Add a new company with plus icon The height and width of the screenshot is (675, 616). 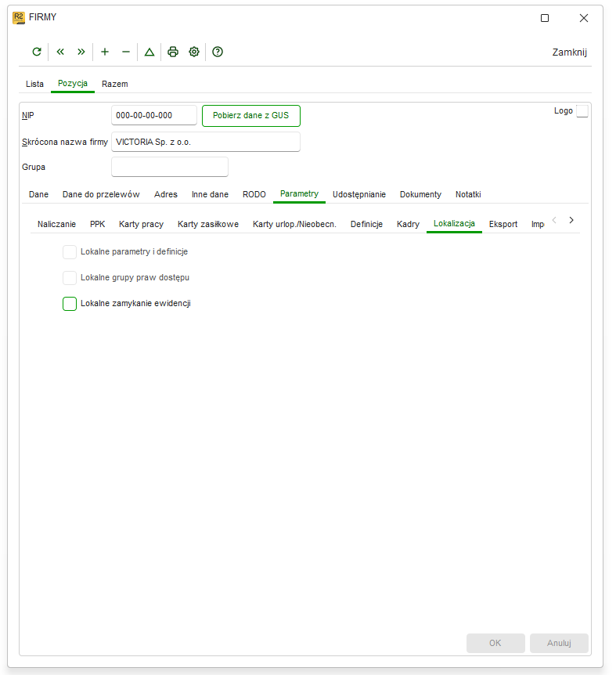coord(105,52)
